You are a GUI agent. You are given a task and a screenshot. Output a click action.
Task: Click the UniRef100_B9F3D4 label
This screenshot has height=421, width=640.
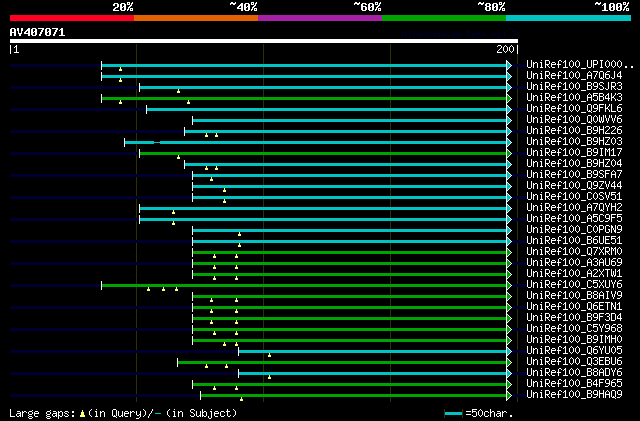click(574, 318)
